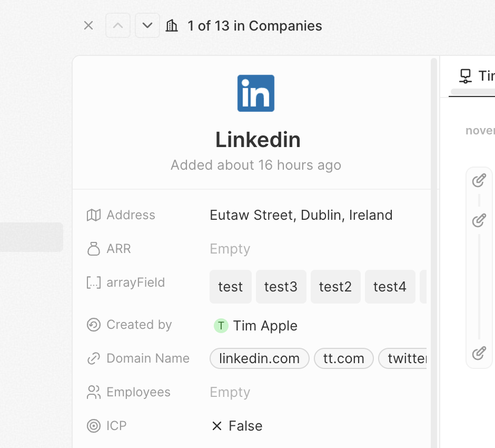
Task: Open the linkedin.com domain link
Action: click(x=259, y=358)
